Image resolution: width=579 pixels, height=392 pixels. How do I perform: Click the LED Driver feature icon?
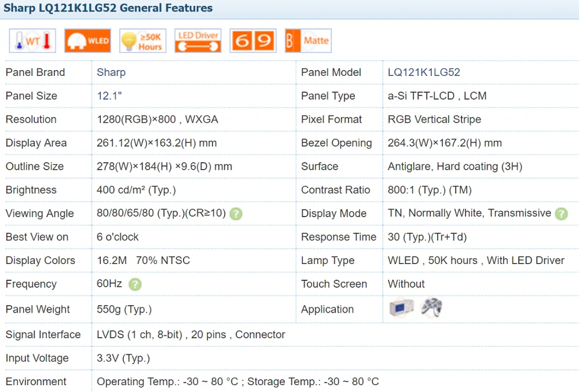[x=198, y=41]
